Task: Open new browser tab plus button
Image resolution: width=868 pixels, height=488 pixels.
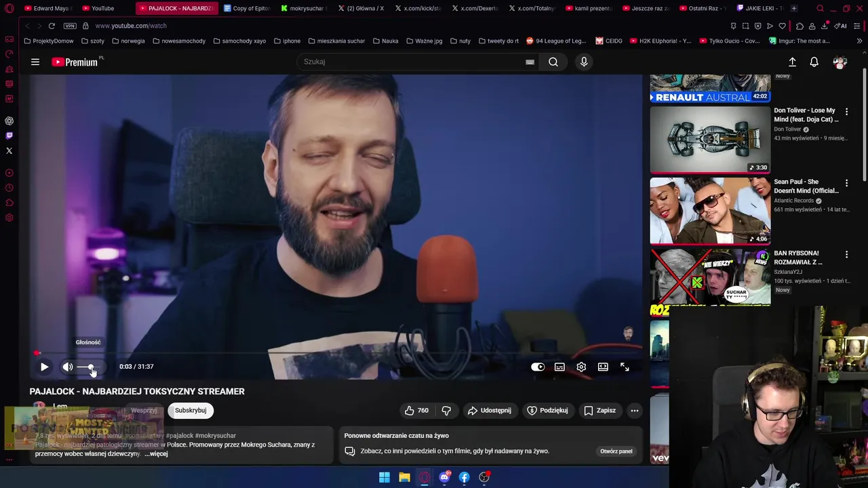Action: [x=794, y=8]
